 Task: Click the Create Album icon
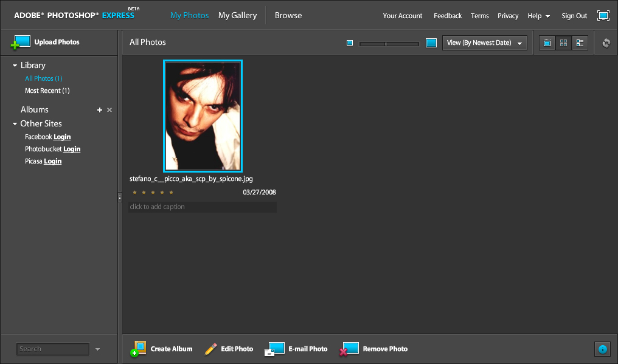(x=138, y=349)
